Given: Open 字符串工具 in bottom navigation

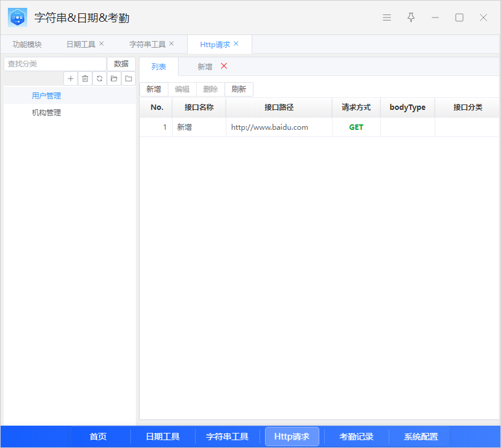Looking at the screenshot, I should (227, 437).
